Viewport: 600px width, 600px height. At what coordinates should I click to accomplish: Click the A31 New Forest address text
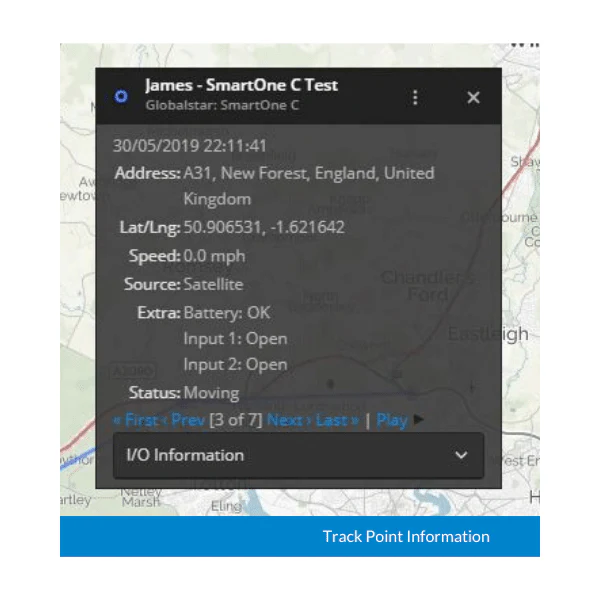click(308, 186)
